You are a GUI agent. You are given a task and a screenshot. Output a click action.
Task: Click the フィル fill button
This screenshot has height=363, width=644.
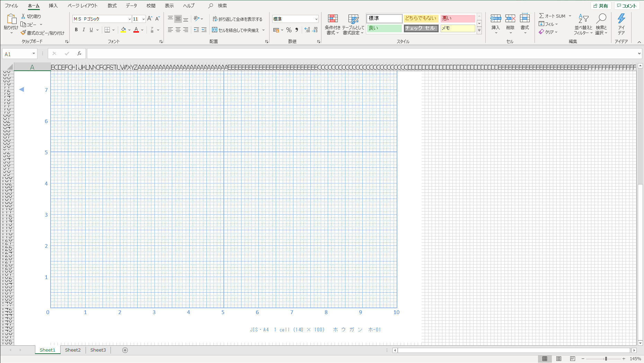pos(548,24)
